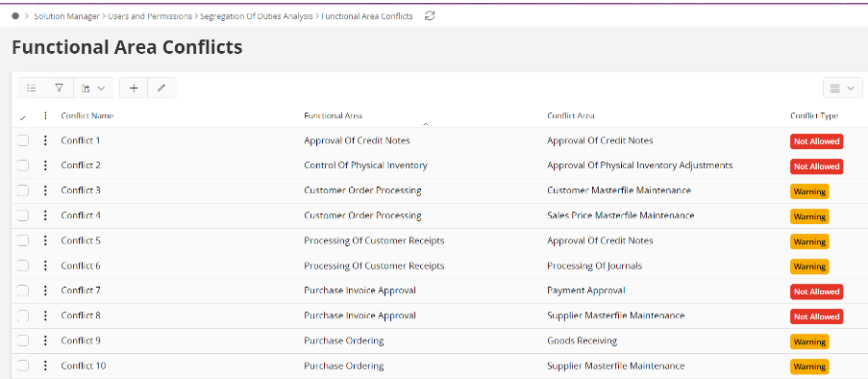Click the plus icon to add a conflict
This screenshot has height=379, width=868.
[x=134, y=88]
